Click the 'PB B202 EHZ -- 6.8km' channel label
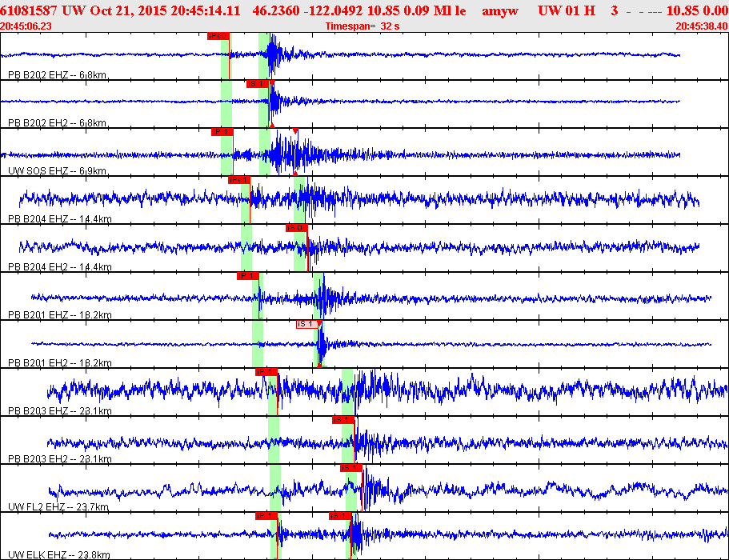 (57, 75)
